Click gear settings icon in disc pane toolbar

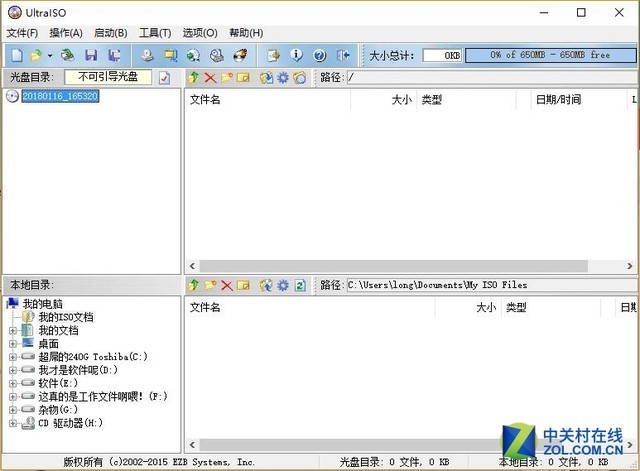[283, 78]
